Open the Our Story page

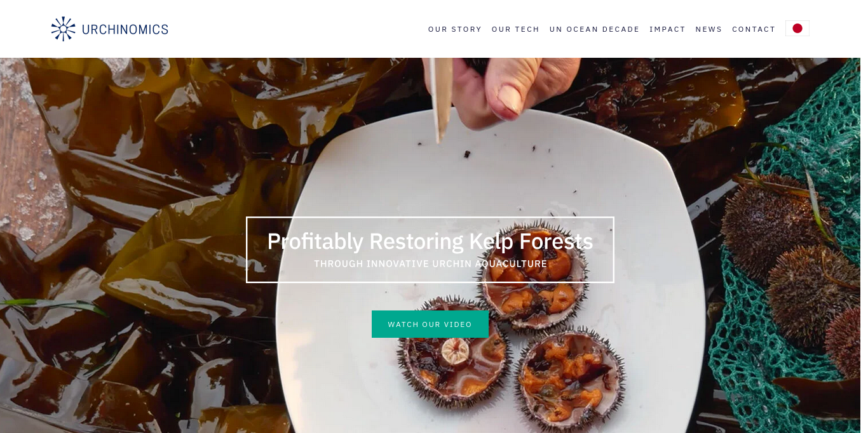point(455,29)
